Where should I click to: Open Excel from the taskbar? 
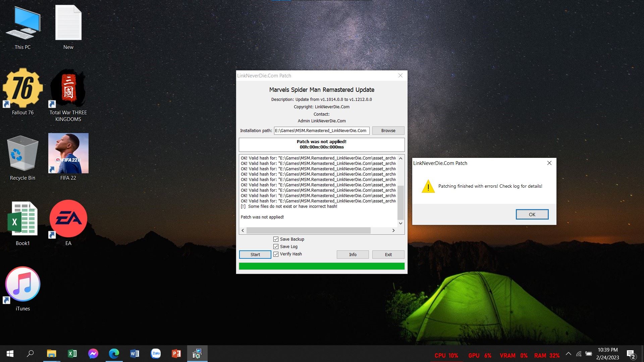coord(72,354)
